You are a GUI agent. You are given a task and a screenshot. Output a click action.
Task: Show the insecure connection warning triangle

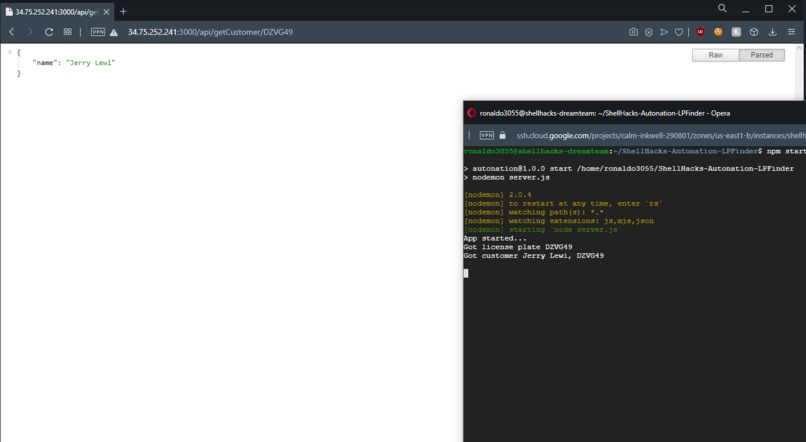click(114, 32)
